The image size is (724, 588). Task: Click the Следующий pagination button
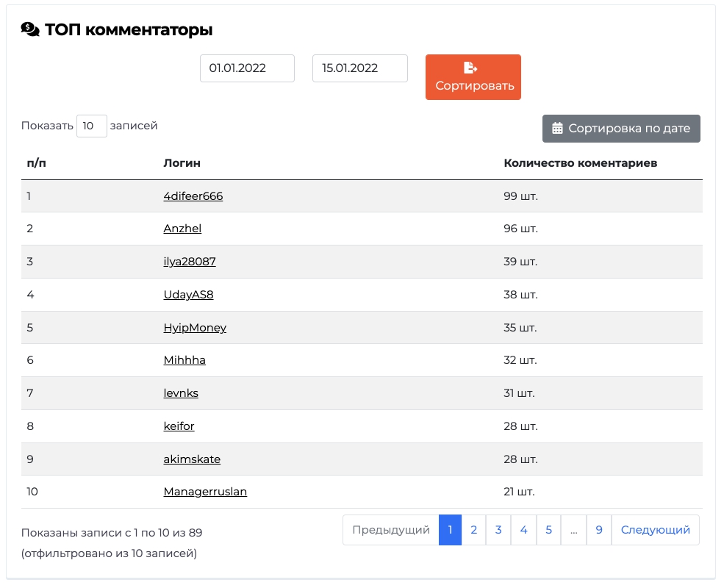pyautogui.click(x=655, y=530)
